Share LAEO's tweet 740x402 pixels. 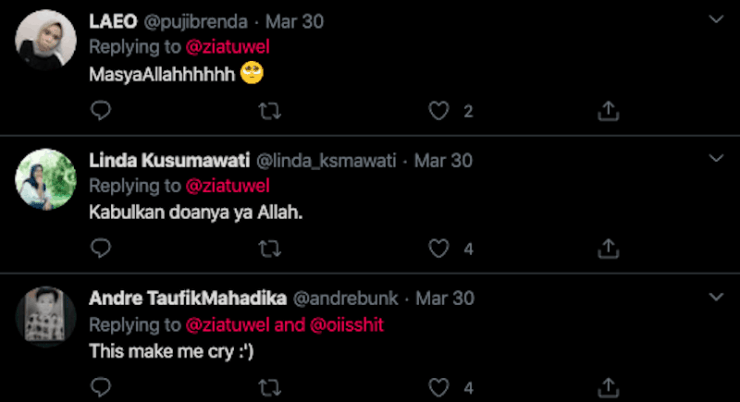pyautogui.click(x=608, y=111)
